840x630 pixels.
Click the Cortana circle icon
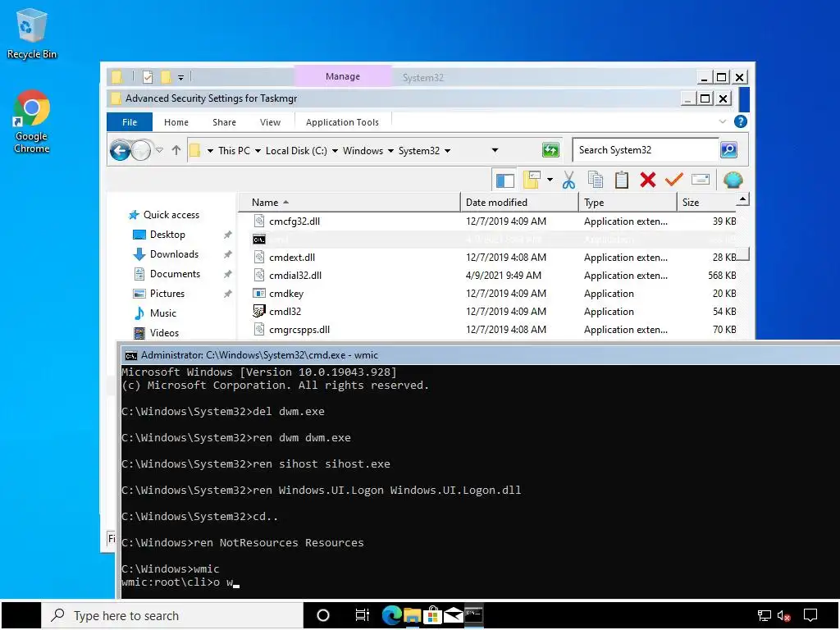[323, 615]
